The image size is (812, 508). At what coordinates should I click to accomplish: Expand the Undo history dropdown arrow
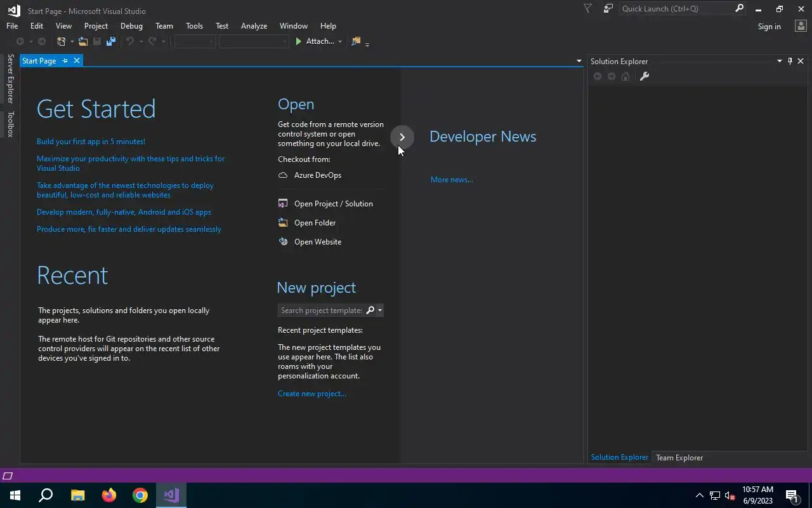pos(140,42)
